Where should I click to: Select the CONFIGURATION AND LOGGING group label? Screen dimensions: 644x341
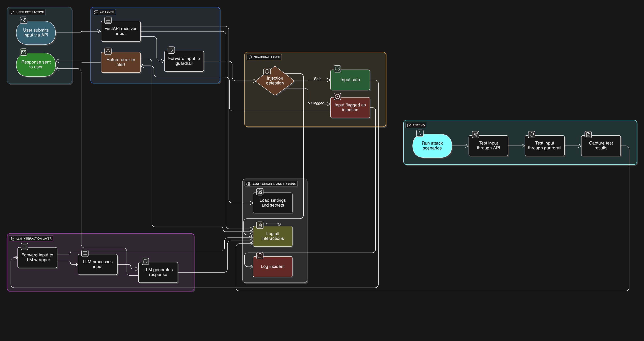[271, 184]
